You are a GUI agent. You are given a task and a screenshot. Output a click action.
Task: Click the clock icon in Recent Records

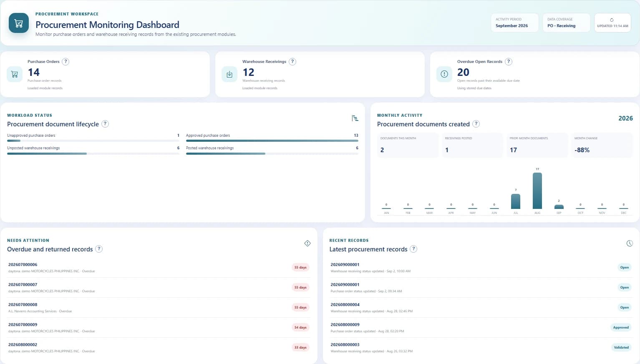(630, 243)
